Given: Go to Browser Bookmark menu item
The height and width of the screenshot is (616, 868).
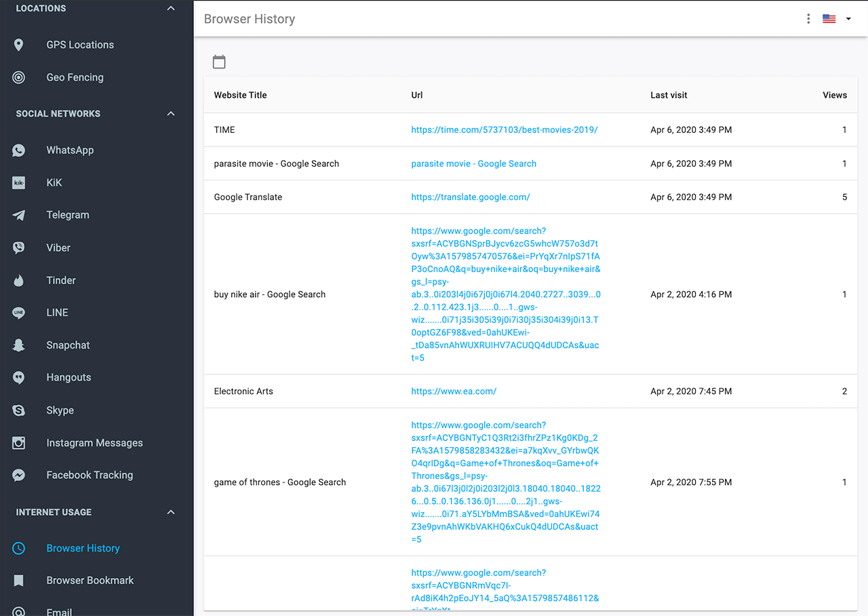Looking at the screenshot, I should point(90,580).
